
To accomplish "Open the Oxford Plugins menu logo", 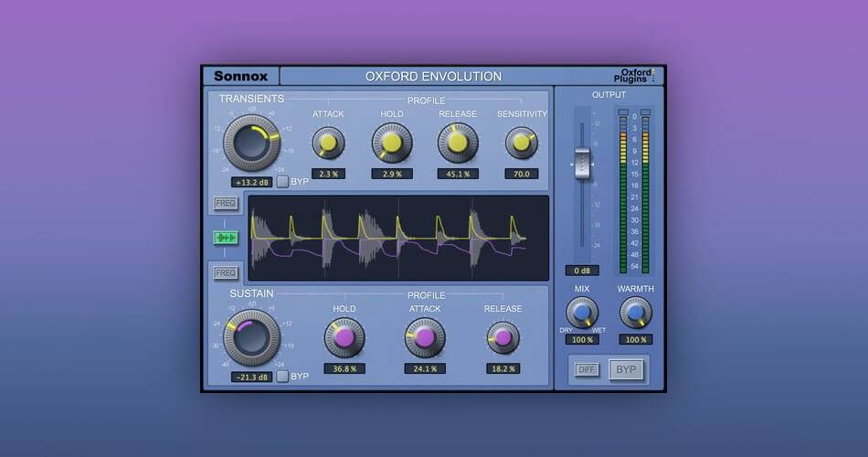I will (x=634, y=75).
